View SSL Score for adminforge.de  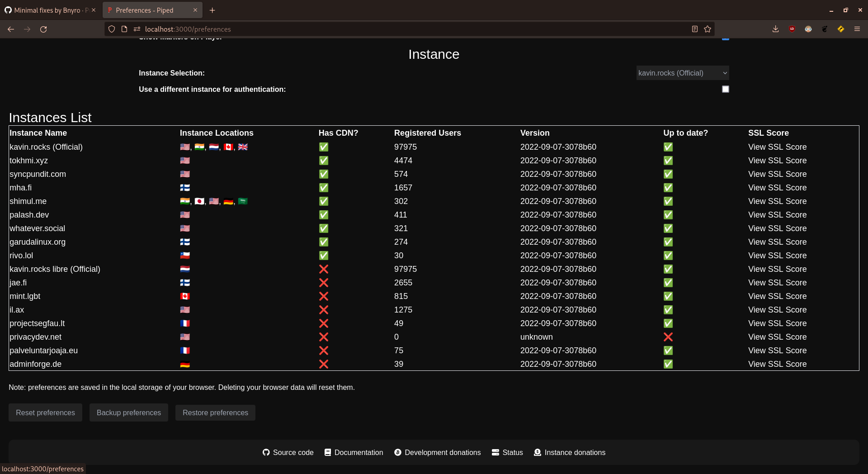click(x=777, y=364)
